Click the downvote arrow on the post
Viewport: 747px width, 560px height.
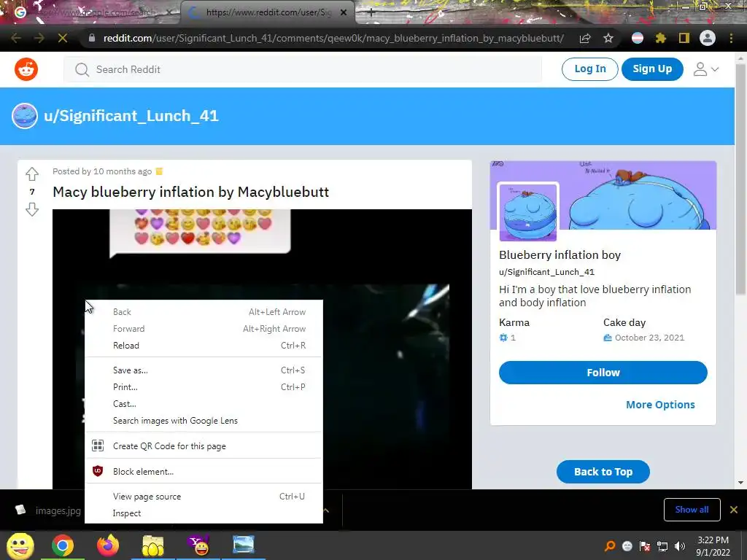pos(32,209)
